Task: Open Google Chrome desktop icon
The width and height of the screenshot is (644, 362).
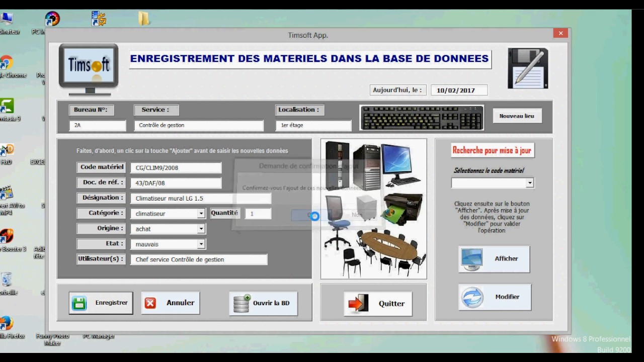Action: point(6,67)
